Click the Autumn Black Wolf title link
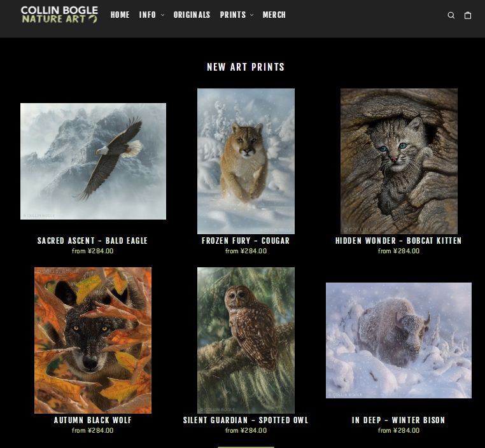The width and height of the screenshot is (485, 448). [x=93, y=420]
